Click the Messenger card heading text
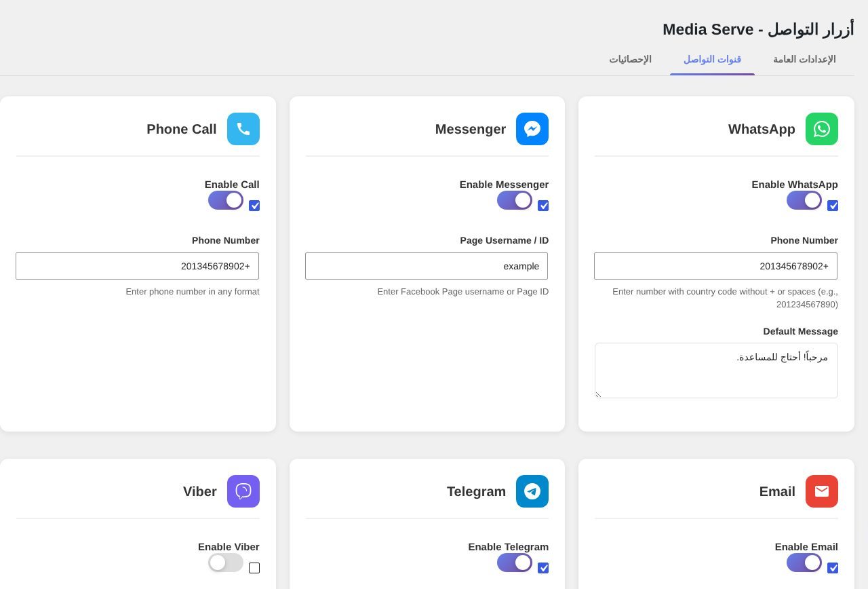 [471, 130]
